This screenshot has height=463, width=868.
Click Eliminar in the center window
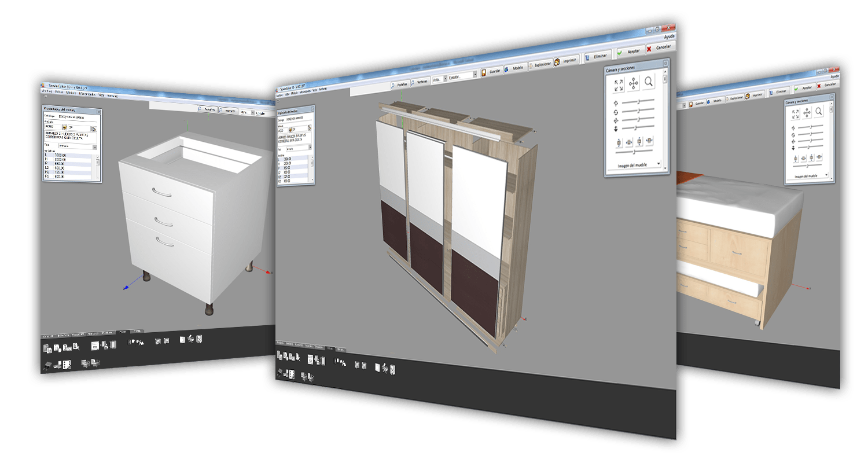(598, 57)
